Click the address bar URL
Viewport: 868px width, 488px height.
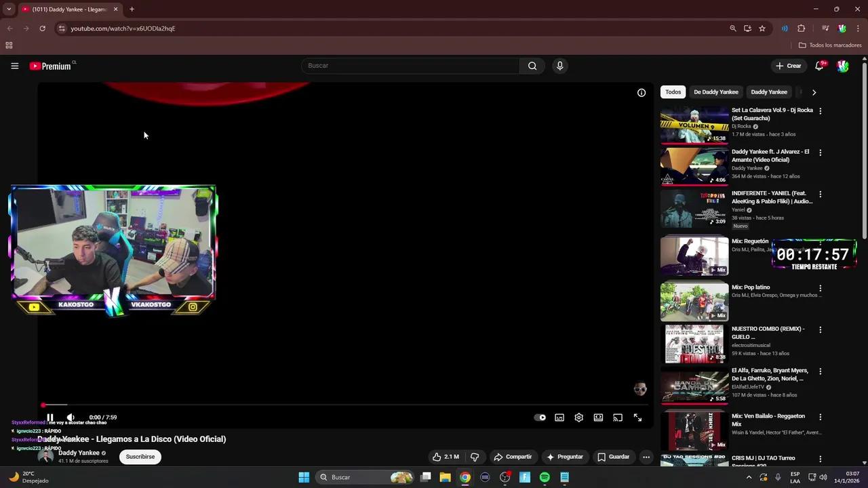pyautogui.click(x=123, y=28)
